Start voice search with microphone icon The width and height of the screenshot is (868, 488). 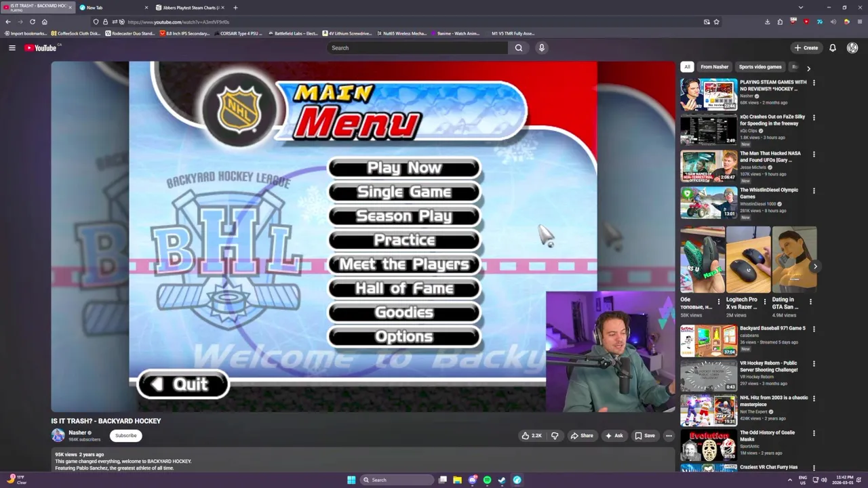click(x=541, y=47)
